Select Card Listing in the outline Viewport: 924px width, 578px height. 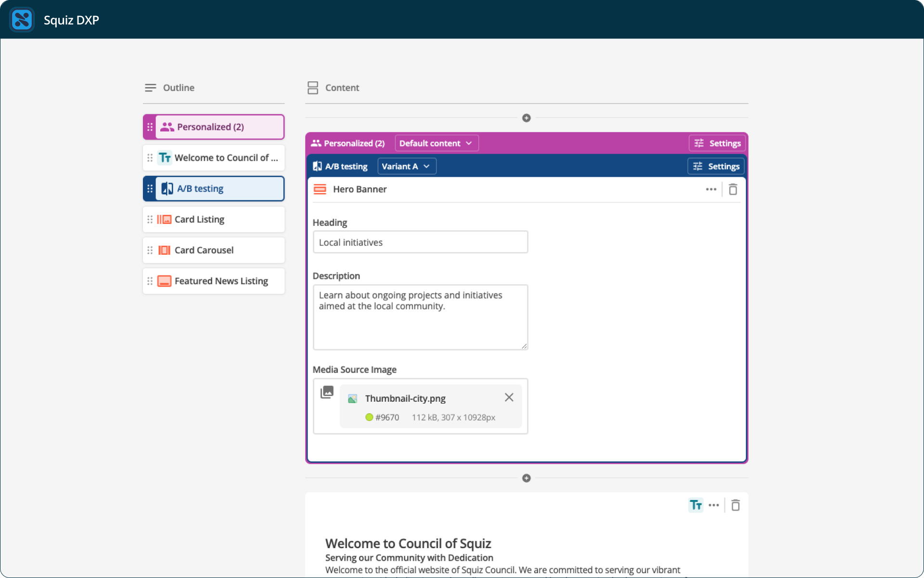214,219
